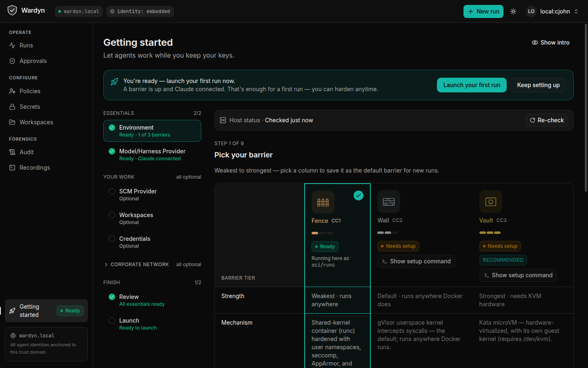Click Launch your first run
This screenshot has width=588, height=368.
click(x=472, y=85)
